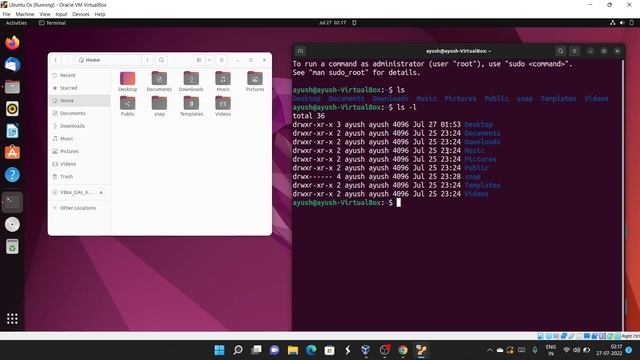
Task: Expand view options dropdown arrow in Files
Action: (209, 60)
